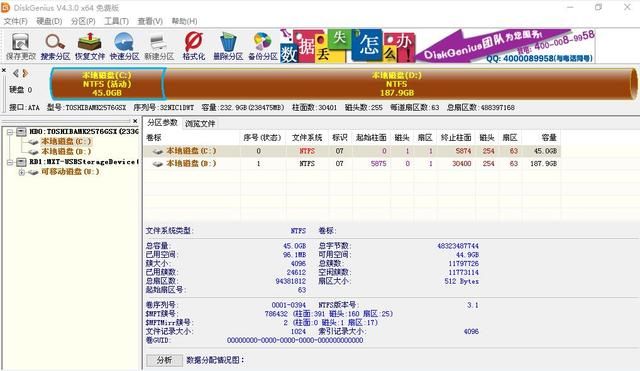This screenshot has width=640, height=371.
Task: Go to next disk with right arrow
Action: pyautogui.click(x=25, y=73)
